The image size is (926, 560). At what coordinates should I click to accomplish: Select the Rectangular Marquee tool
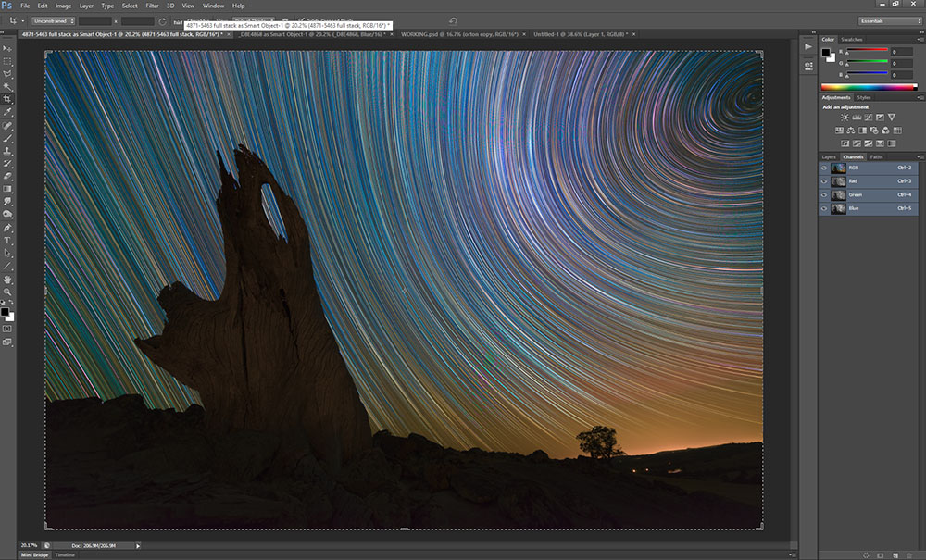[x=7, y=61]
